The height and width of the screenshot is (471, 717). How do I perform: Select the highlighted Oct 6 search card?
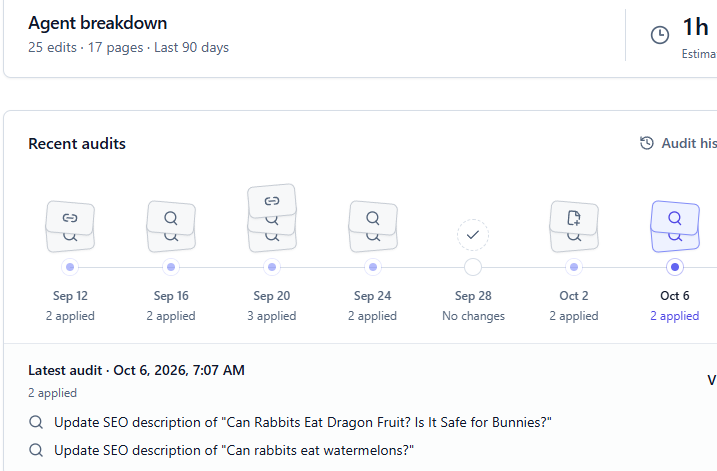(675, 218)
